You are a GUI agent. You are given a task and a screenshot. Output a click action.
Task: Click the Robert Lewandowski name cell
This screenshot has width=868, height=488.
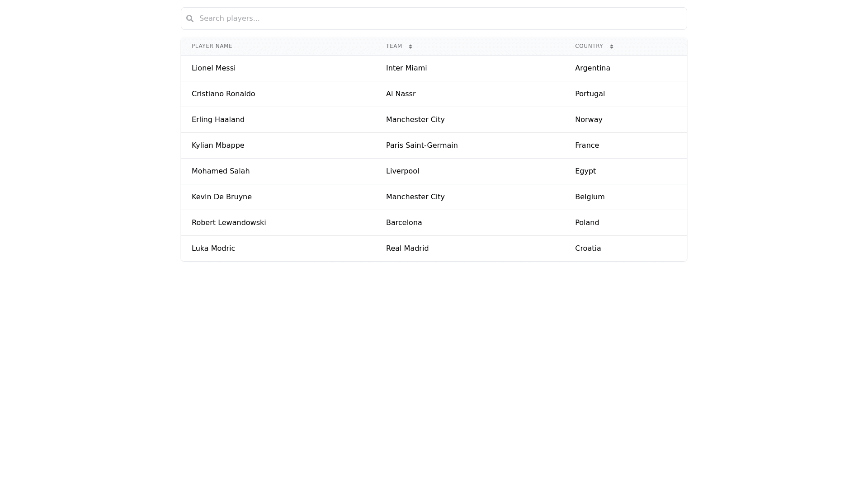point(229,223)
